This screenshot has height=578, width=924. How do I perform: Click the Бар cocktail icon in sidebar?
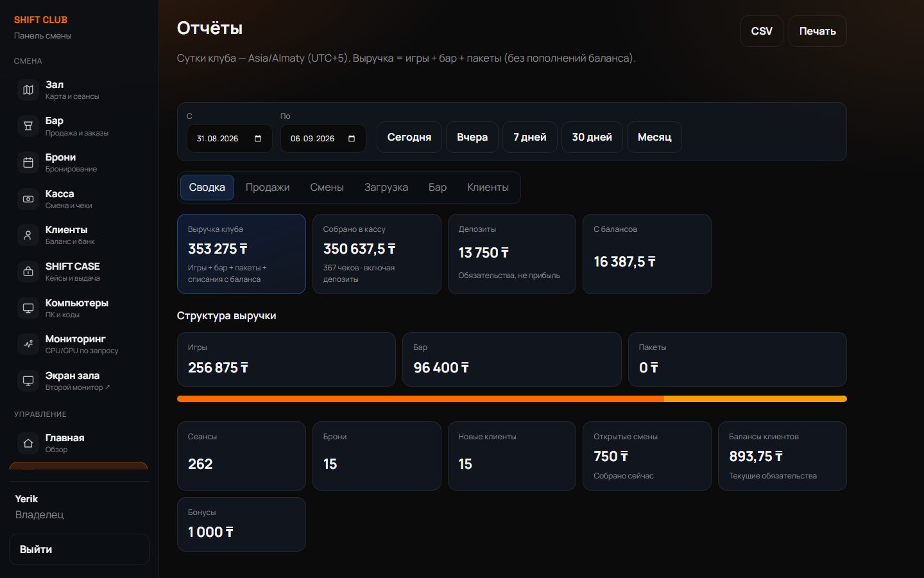click(28, 127)
